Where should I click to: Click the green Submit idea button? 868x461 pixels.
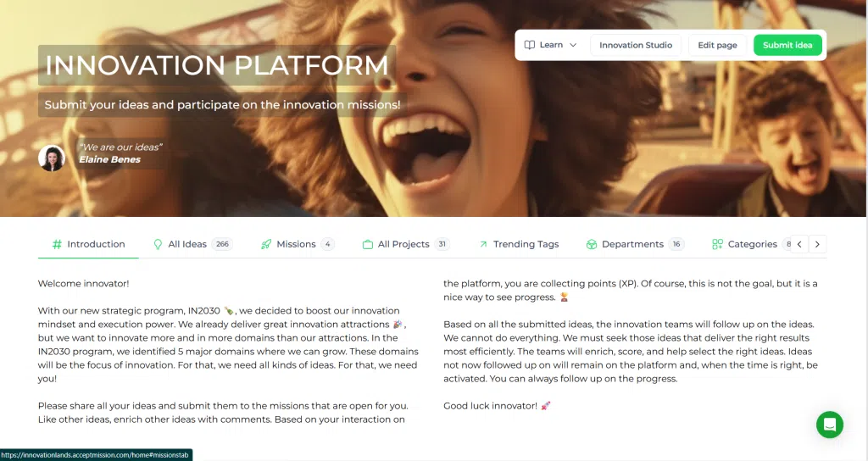click(787, 45)
